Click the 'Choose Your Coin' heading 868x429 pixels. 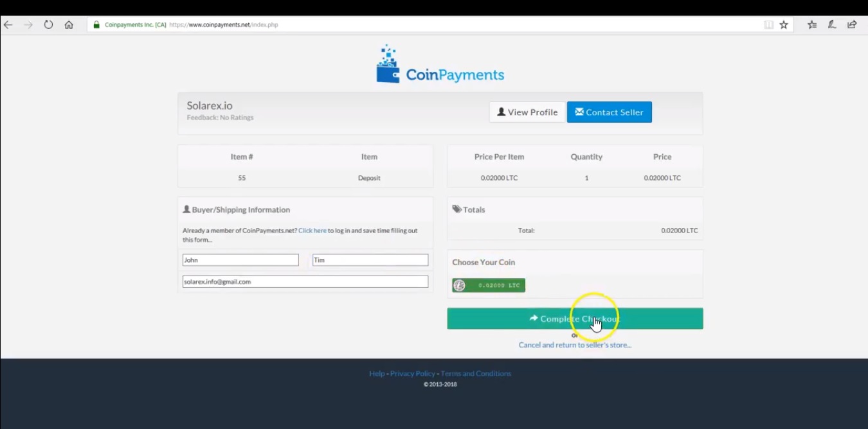pos(484,262)
